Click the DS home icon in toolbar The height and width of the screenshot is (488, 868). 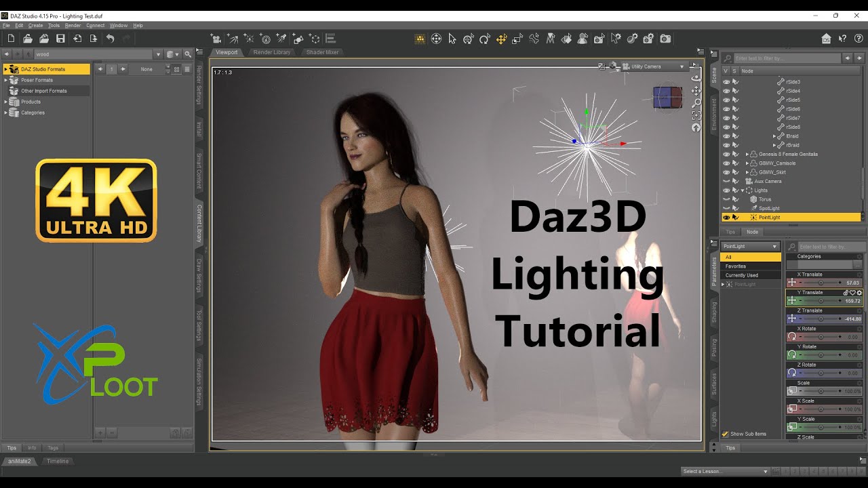826,39
